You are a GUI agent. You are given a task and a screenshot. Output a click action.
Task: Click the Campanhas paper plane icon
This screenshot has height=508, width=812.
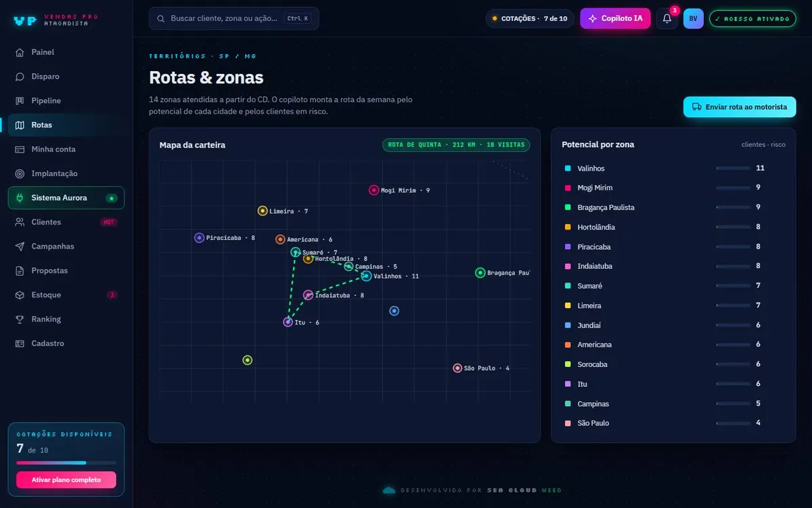[20, 247]
